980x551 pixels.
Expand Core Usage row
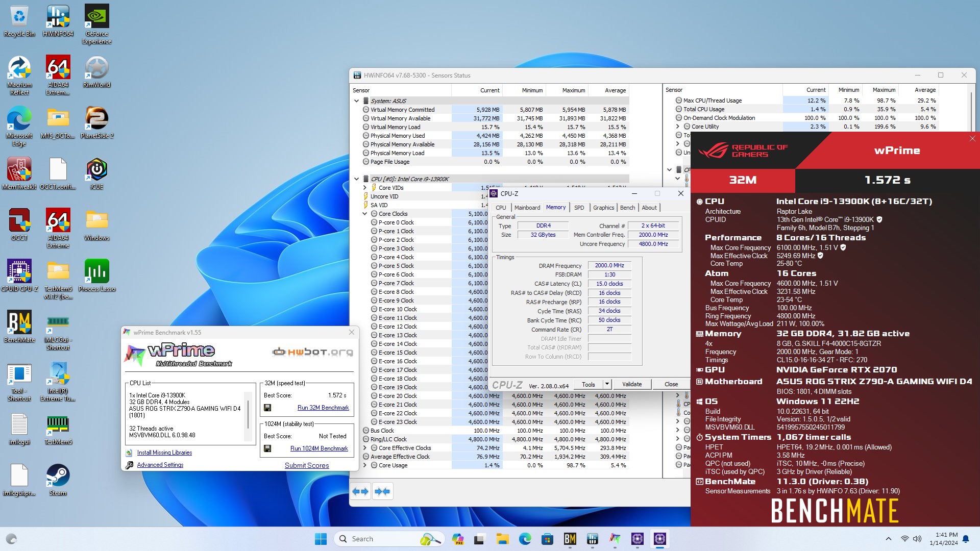365,465
